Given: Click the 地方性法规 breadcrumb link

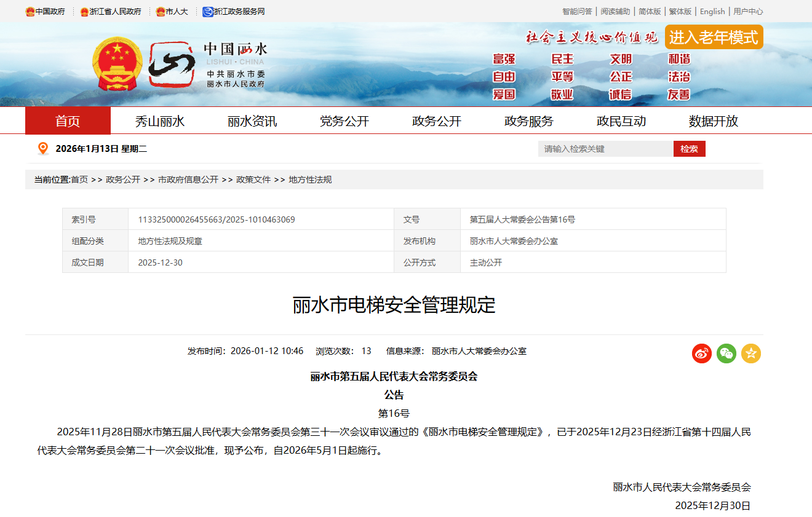Looking at the screenshot, I should point(310,180).
